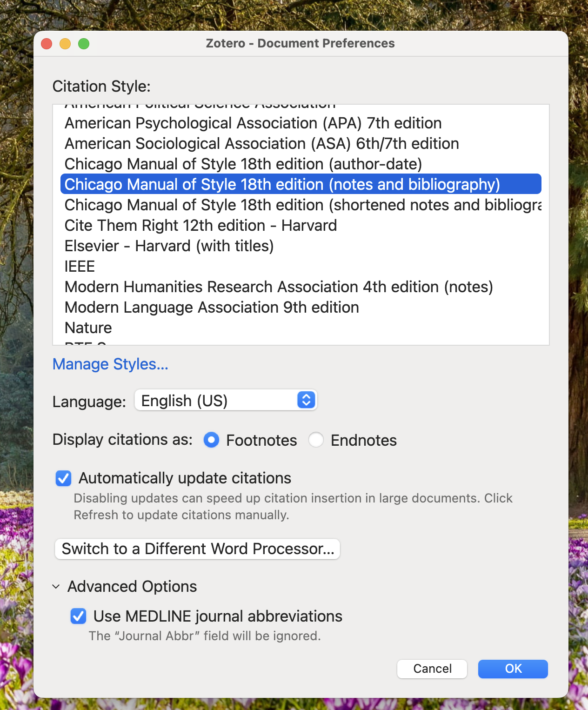Image resolution: width=588 pixels, height=710 pixels.
Task: Choose Elsevier - Harvard (with titles) style
Action: 301,246
